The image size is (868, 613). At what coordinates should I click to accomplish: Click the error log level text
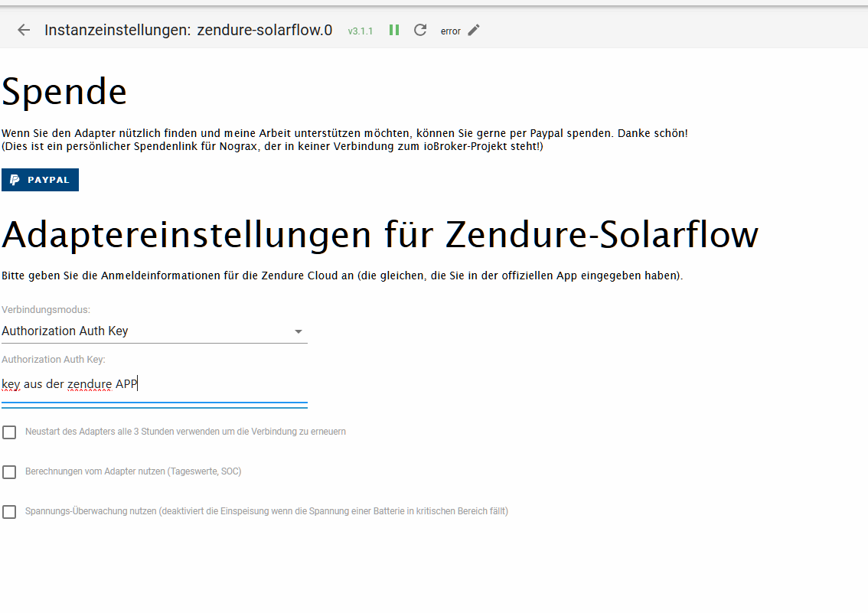point(451,31)
